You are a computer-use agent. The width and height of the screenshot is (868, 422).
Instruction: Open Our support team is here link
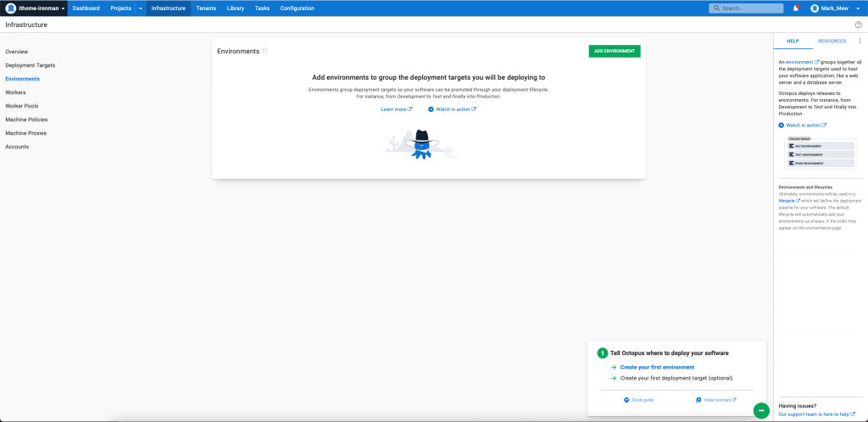click(816, 414)
